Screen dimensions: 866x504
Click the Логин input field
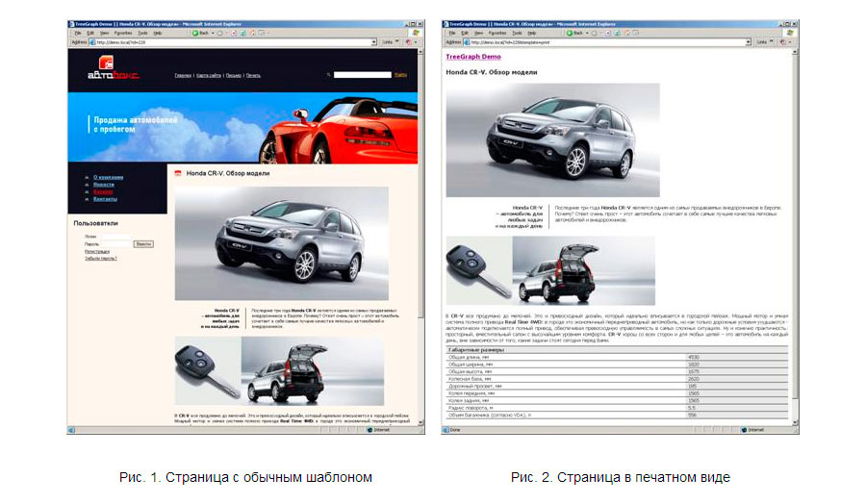coord(116,237)
